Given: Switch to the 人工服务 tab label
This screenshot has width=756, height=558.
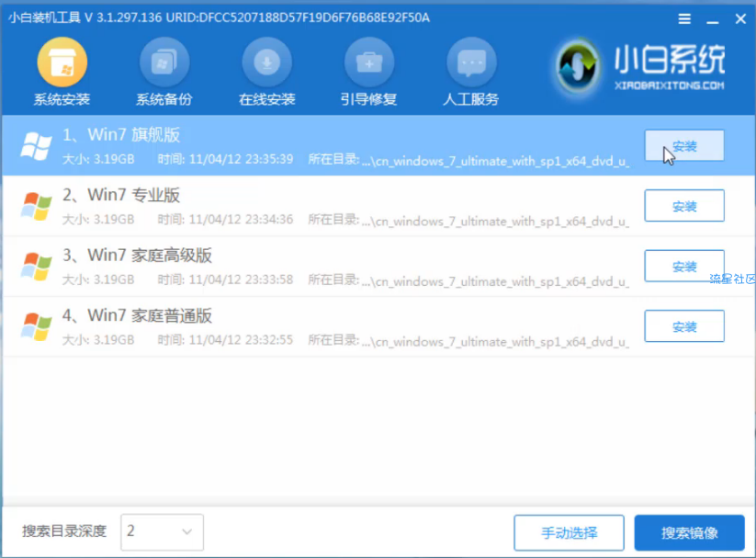Looking at the screenshot, I should pyautogui.click(x=471, y=99).
